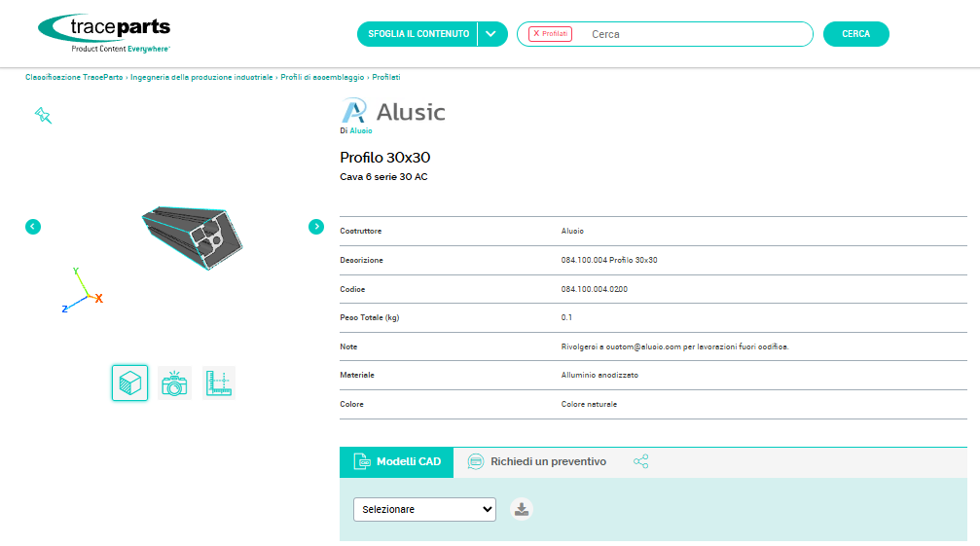Click the description 084.100.004 Profilo 30x30

point(609,260)
